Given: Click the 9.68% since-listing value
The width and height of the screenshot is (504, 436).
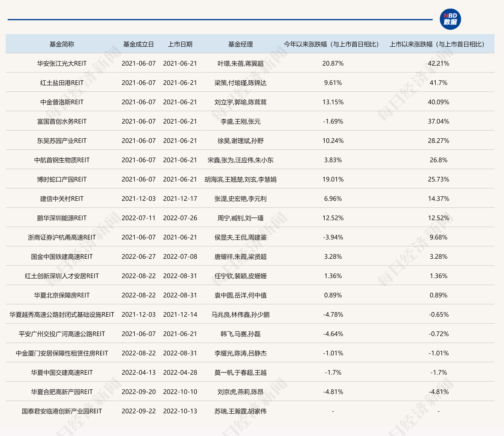Looking at the screenshot, I should (438, 237).
